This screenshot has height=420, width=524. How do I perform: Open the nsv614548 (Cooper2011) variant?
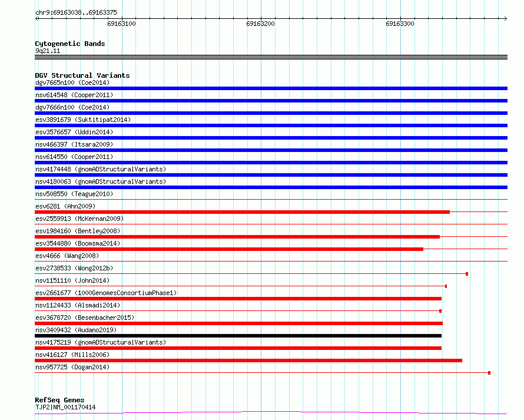coord(74,95)
